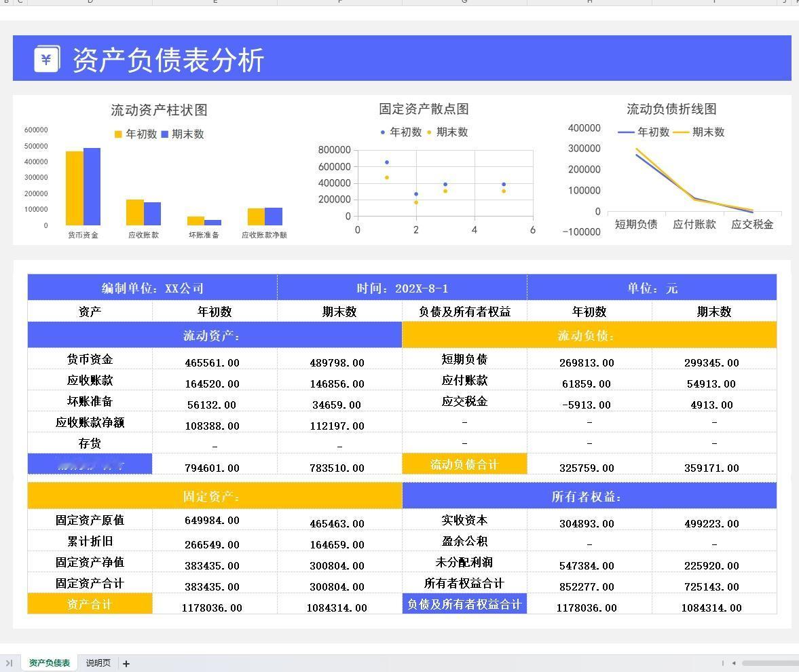
Task: Select the blue 负债及所有者权益合计 label cell
Action: [464, 603]
